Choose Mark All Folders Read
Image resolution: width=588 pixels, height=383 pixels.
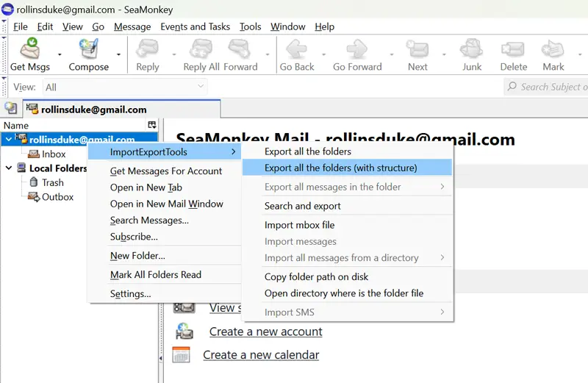pos(165,275)
